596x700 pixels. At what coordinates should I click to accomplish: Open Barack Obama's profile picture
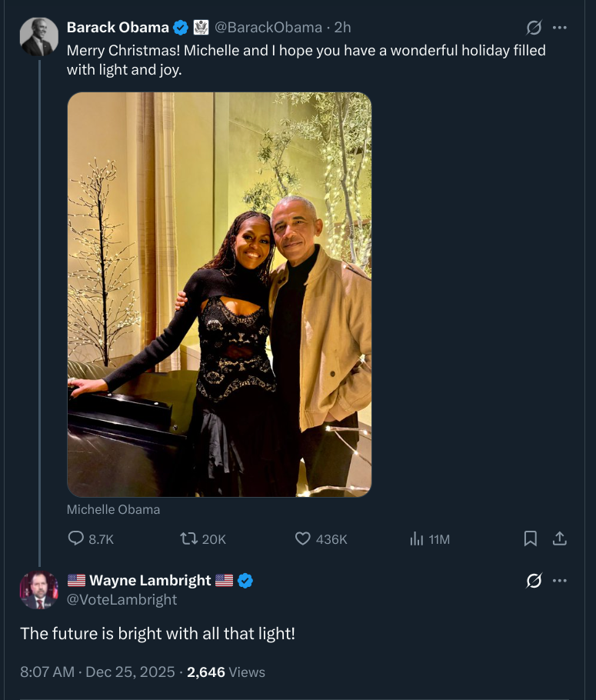tap(39, 37)
